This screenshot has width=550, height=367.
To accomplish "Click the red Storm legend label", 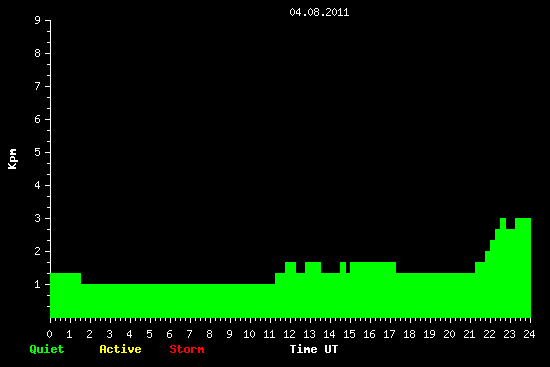I will coord(187,349).
